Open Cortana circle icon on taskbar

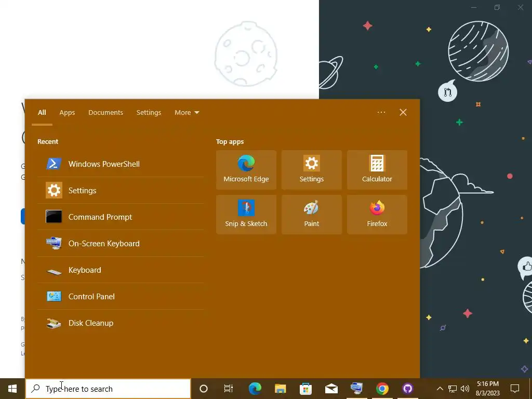tap(204, 389)
